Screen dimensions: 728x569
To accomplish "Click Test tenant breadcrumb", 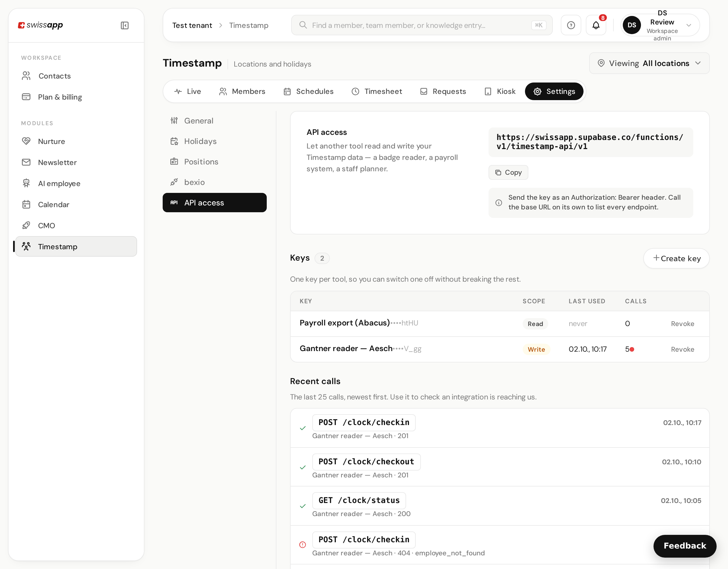I will [192, 25].
